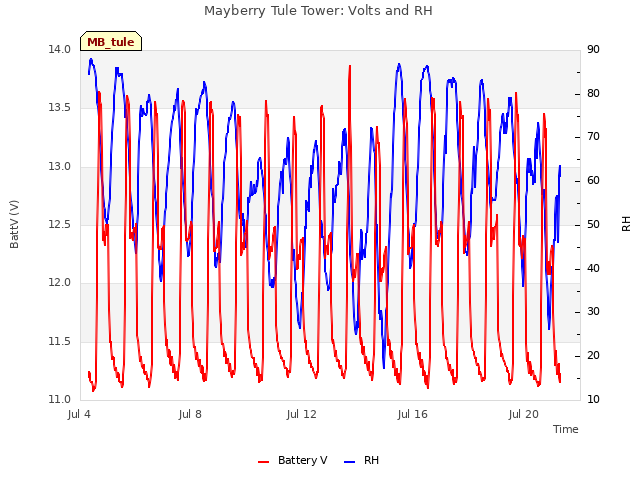Click the 12.5 voltage tick label
The width and height of the screenshot is (640, 480).
click(x=60, y=224)
